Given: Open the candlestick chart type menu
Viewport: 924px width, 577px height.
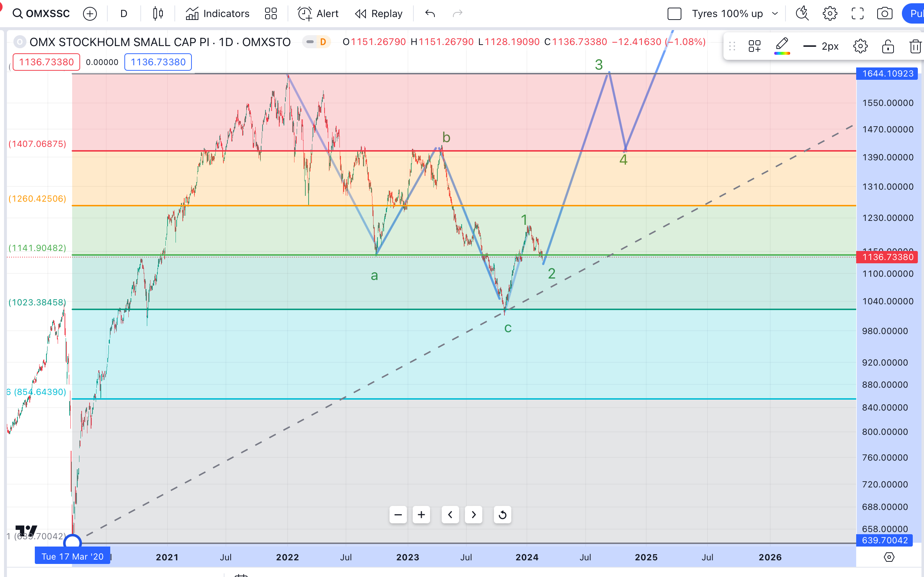Looking at the screenshot, I should tap(158, 14).
